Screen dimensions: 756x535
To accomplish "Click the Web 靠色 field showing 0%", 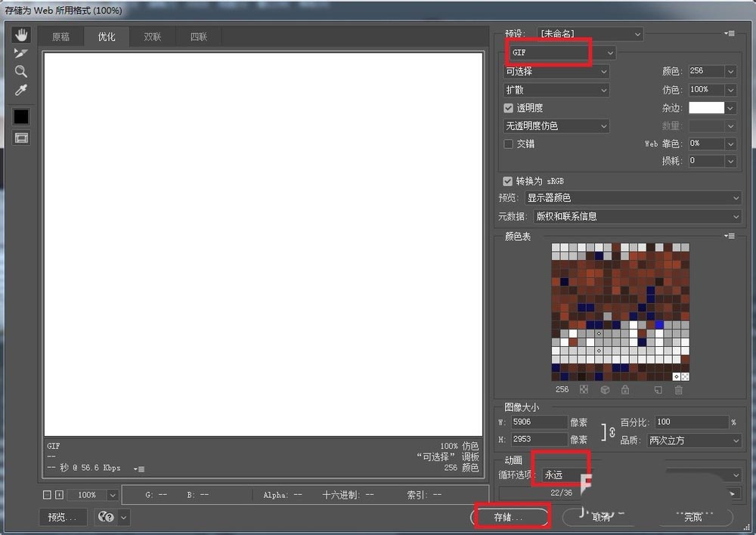I will coord(706,144).
